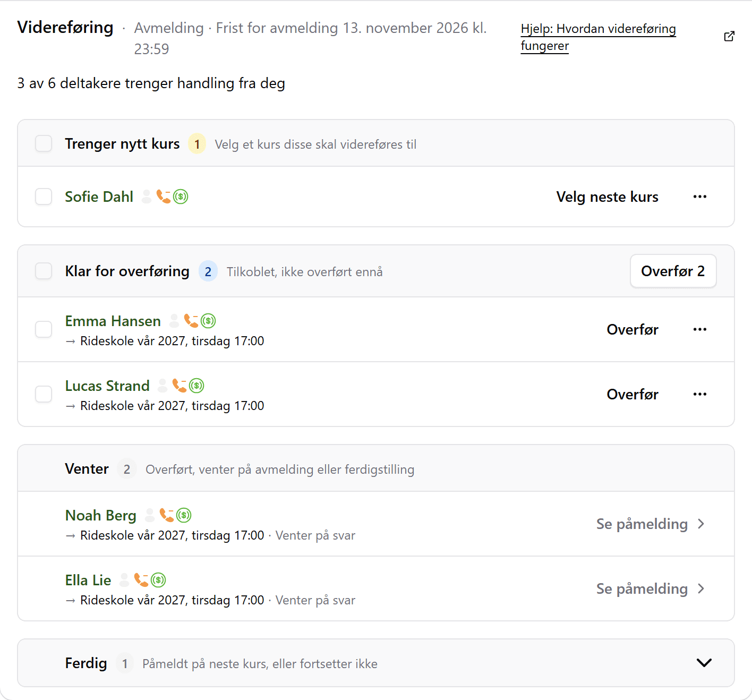The width and height of the screenshot is (752, 700).
Task: Open more options for Lucas Strand
Action: (x=700, y=394)
